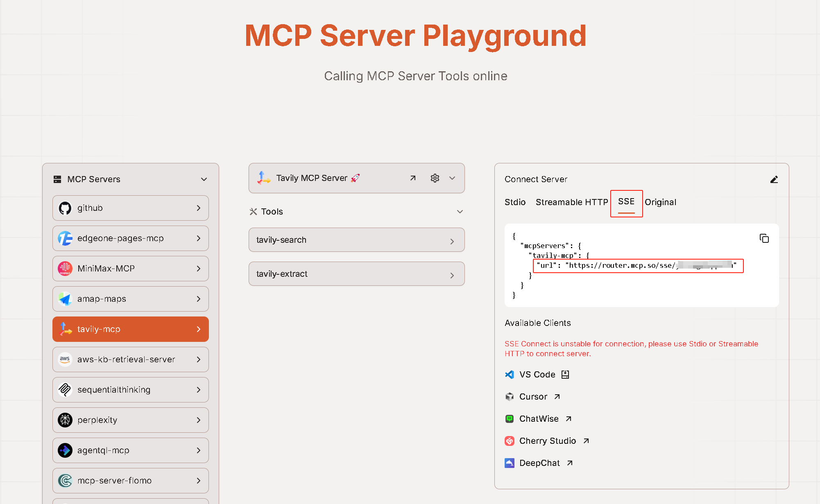The height and width of the screenshot is (504, 820).
Task: Click the MiniMax-MCP logo icon
Action: coord(65,268)
